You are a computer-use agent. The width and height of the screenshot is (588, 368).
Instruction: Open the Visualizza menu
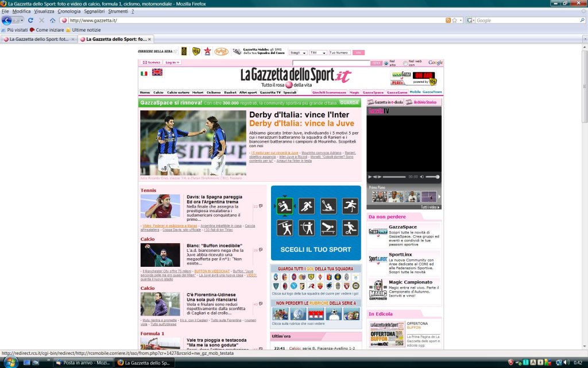click(x=44, y=11)
